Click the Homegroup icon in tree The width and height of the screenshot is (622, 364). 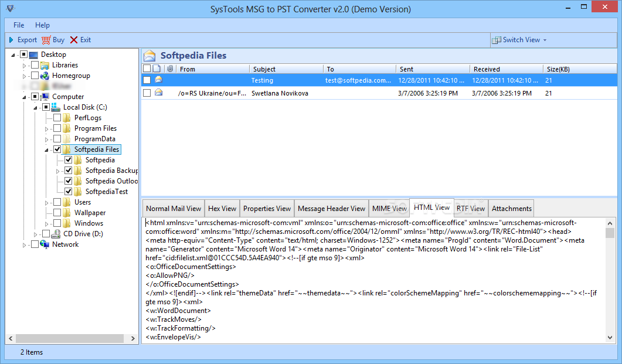(x=45, y=76)
